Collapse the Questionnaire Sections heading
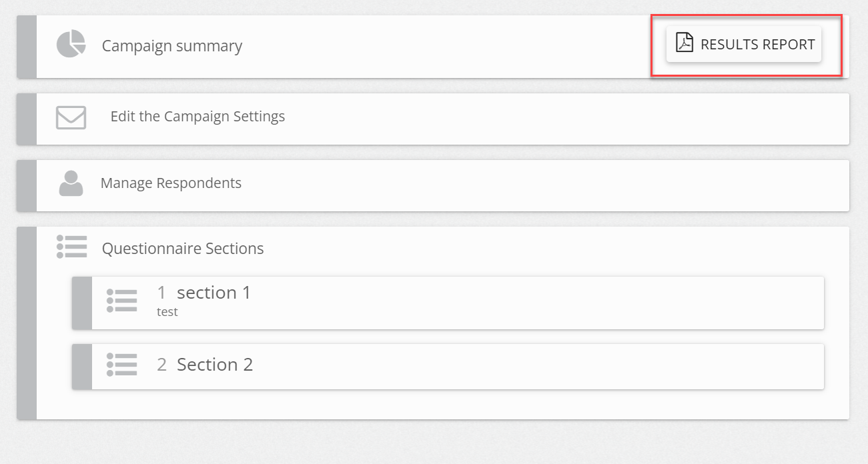868x464 pixels. tap(183, 249)
